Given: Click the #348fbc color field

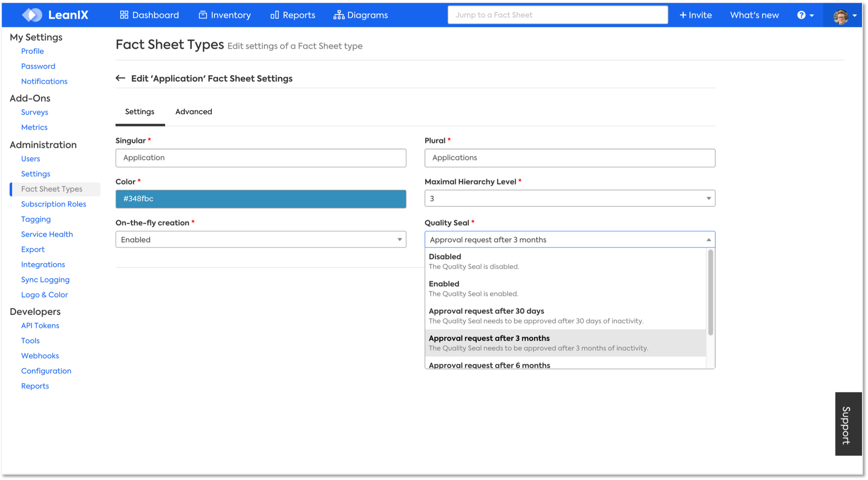Looking at the screenshot, I should pos(261,199).
